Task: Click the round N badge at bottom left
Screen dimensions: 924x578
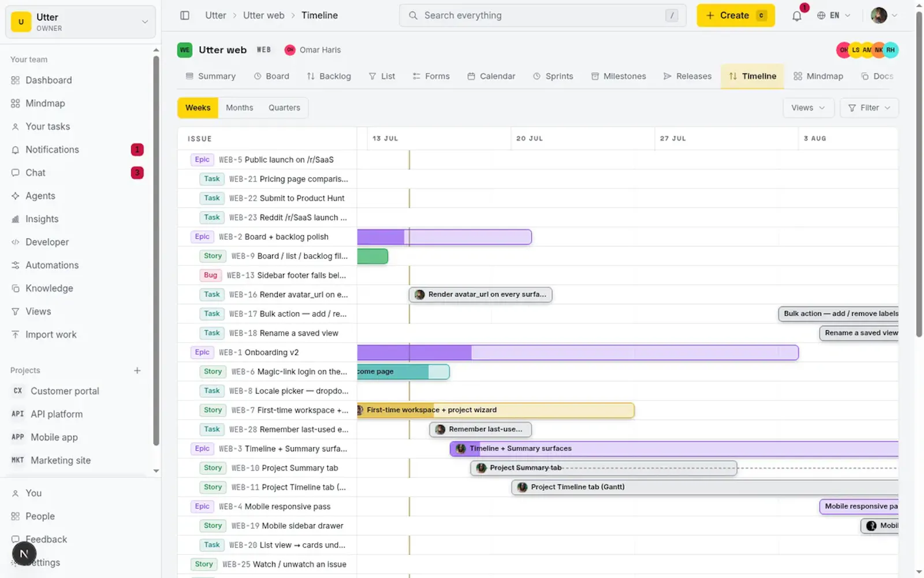Action: 24,554
